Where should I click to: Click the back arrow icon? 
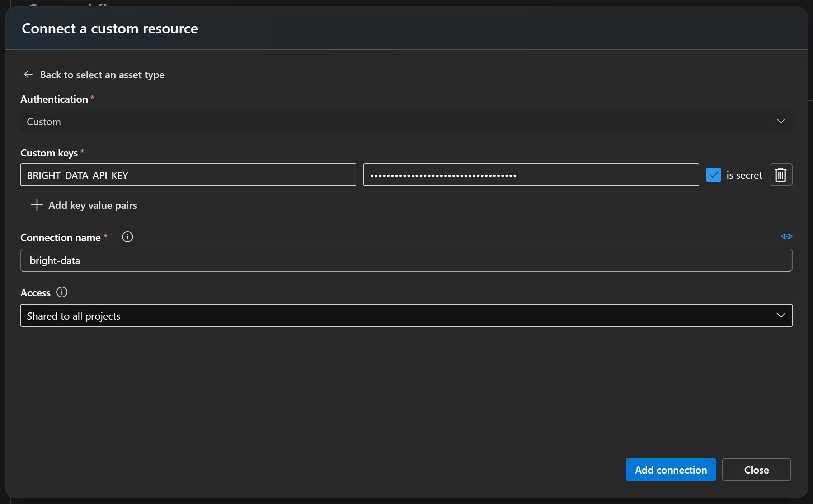(x=28, y=74)
